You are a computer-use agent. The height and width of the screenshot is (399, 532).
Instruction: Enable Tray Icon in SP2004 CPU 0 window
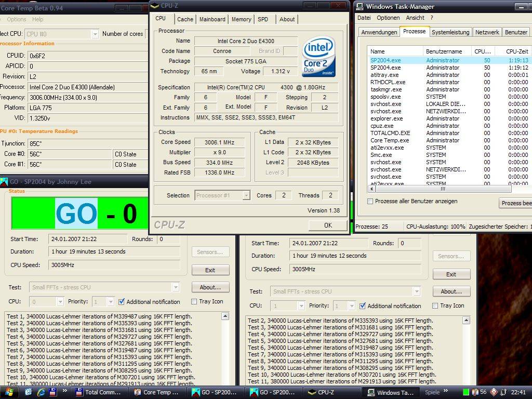[x=194, y=301]
